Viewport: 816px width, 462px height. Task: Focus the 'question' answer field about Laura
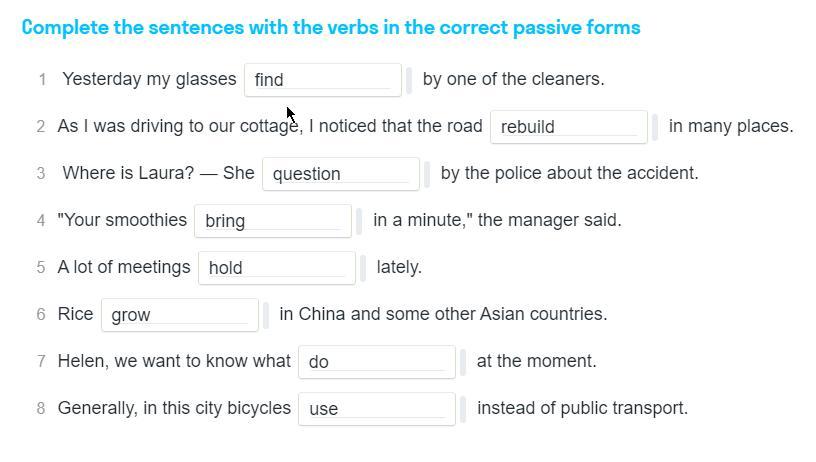point(340,174)
